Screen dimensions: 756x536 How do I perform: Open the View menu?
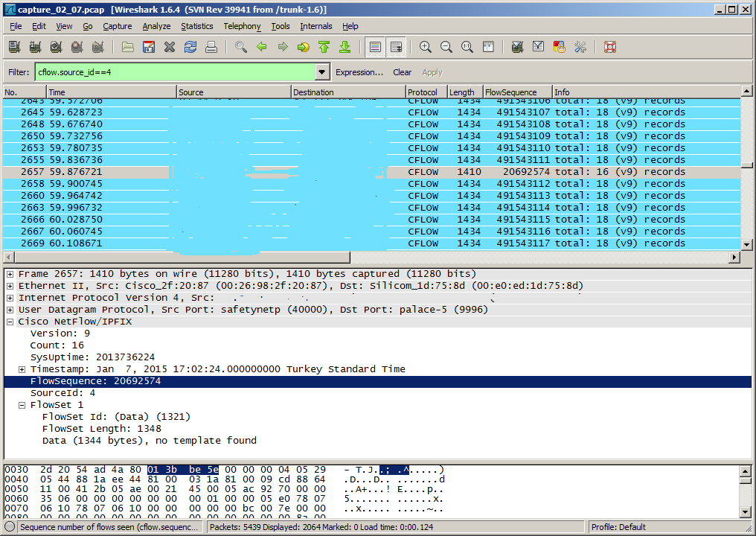[64, 26]
